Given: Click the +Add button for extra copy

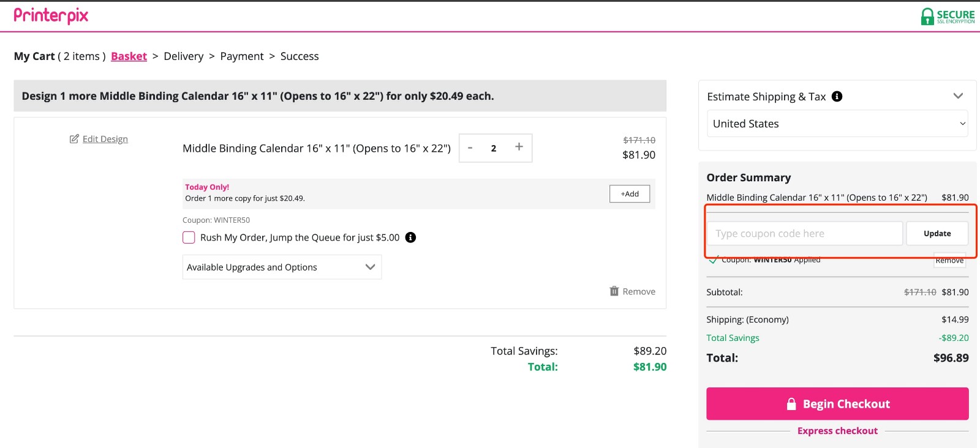Looking at the screenshot, I should pos(630,194).
